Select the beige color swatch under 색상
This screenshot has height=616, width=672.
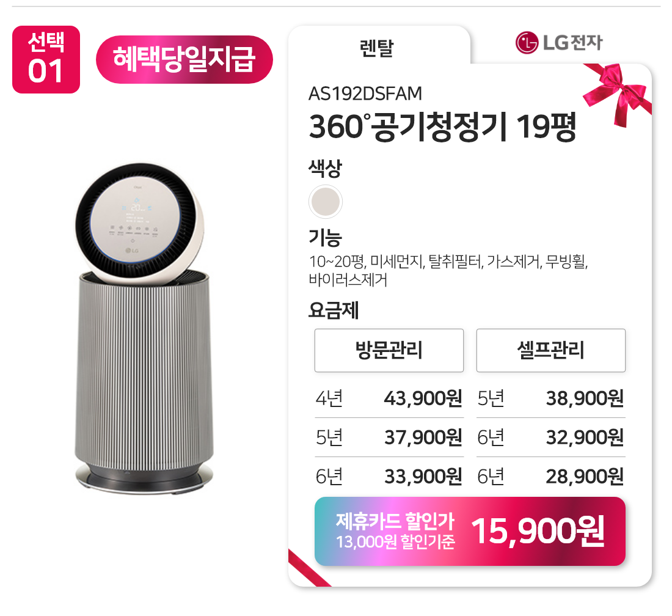(326, 202)
